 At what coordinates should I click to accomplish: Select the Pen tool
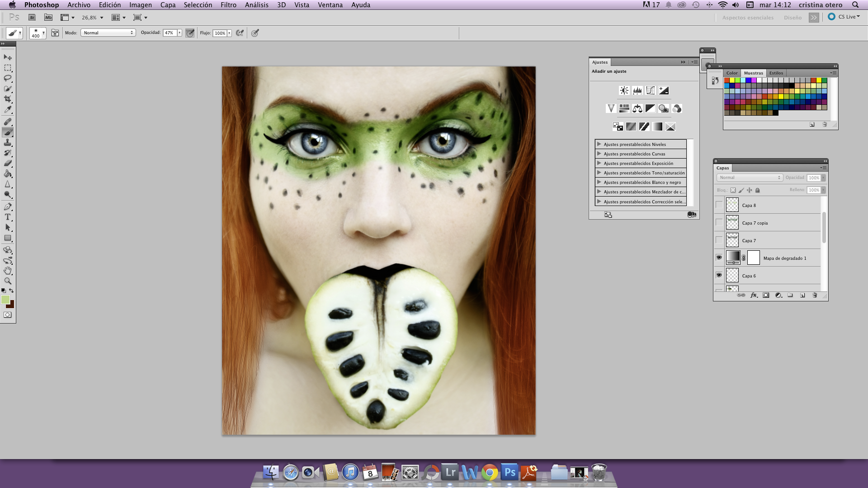pos(8,207)
